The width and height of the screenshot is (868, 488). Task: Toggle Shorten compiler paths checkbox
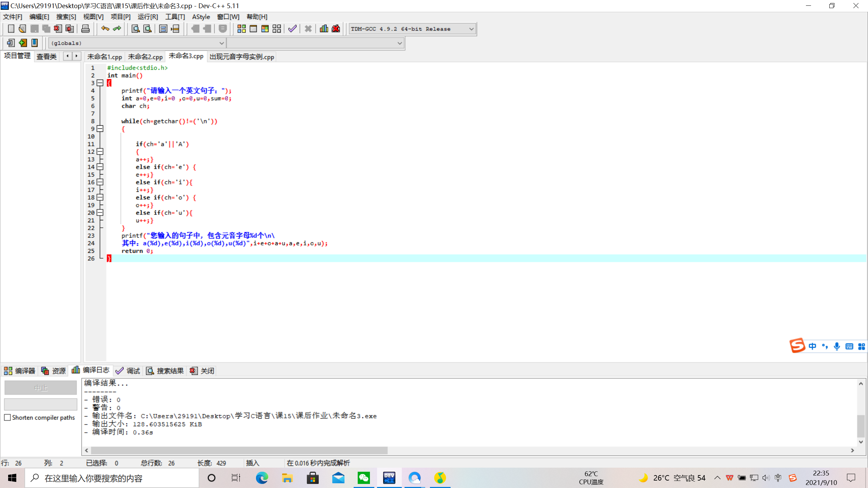point(7,418)
